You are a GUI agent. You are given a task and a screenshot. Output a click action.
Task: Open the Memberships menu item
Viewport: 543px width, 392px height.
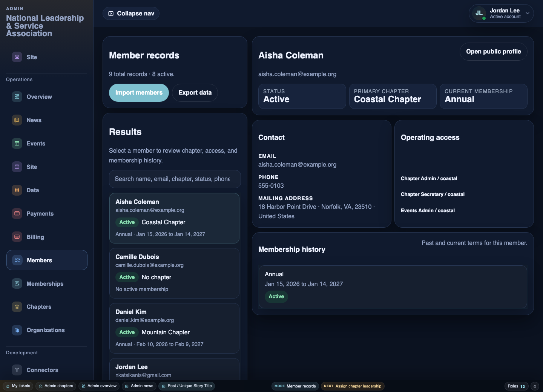pos(45,284)
